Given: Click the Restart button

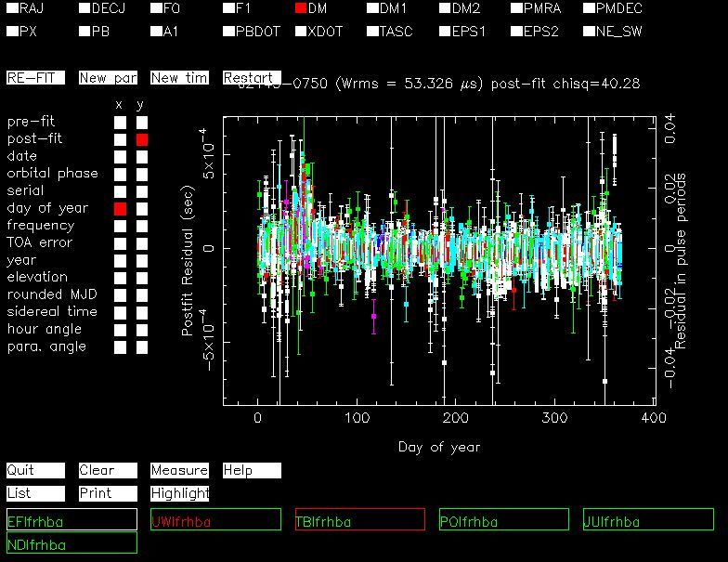Looking at the screenshot, I should pos(252,78).
